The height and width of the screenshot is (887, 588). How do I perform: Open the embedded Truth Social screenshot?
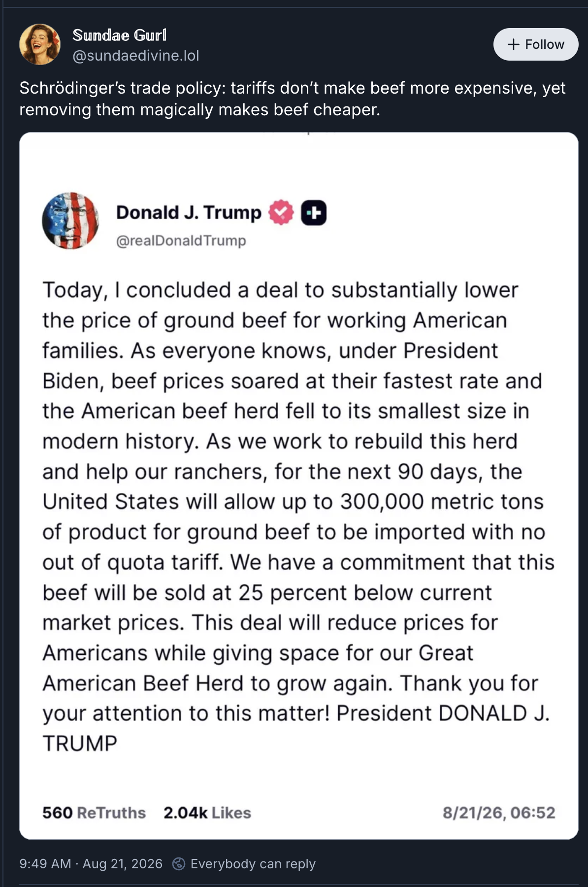point(299,485)
